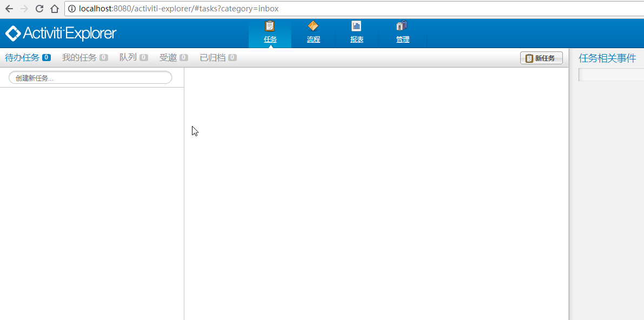644x320 pixels.
Task: Click the 受邀 count badge
Action: pos(184,58)
